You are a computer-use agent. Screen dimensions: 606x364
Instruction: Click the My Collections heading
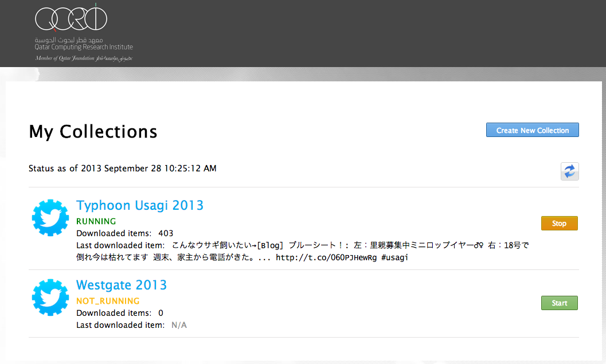pyautogui.click(x=93, y=131)
